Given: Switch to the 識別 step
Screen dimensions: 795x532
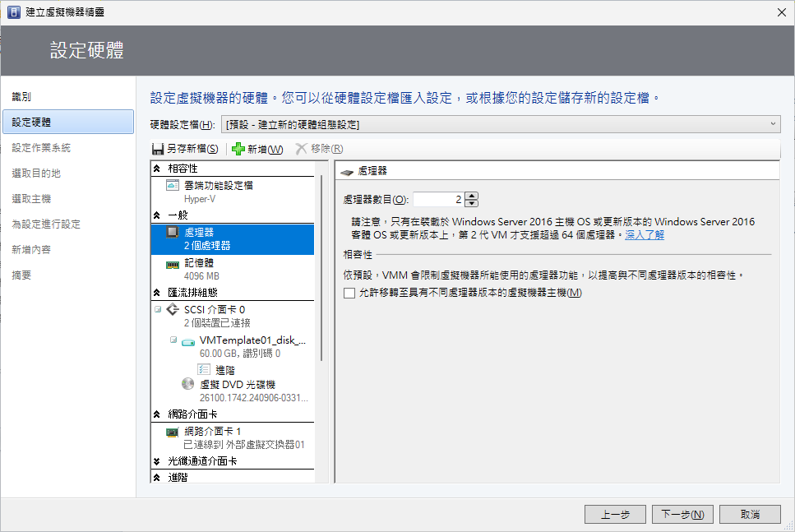Looking at the screenshot, I should pos(21,97).
